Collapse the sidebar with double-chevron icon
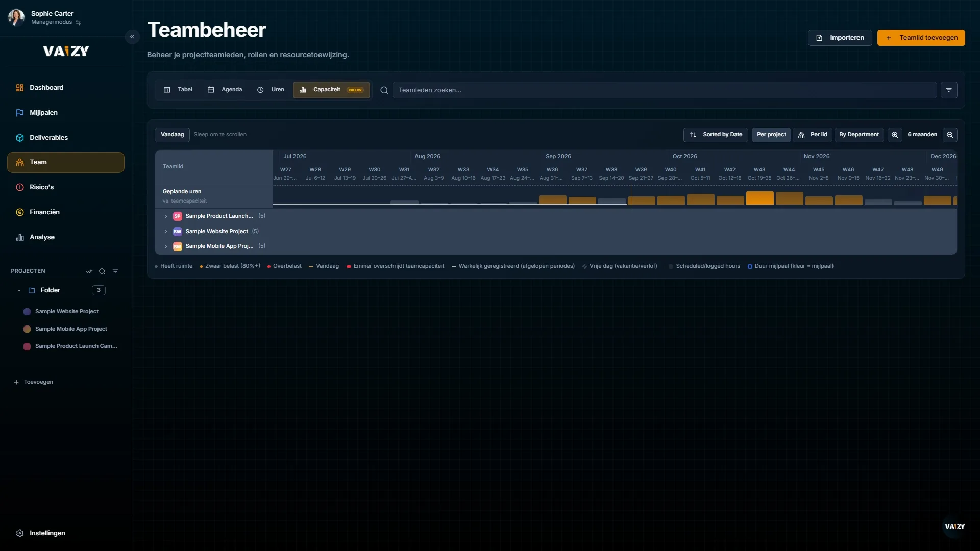 click(x=132, y=37)
